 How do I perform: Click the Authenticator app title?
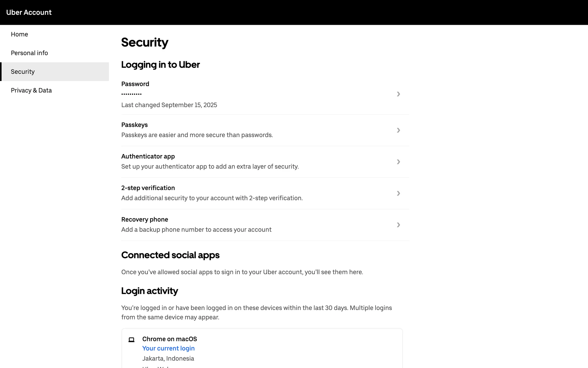(x=148, y=156)
